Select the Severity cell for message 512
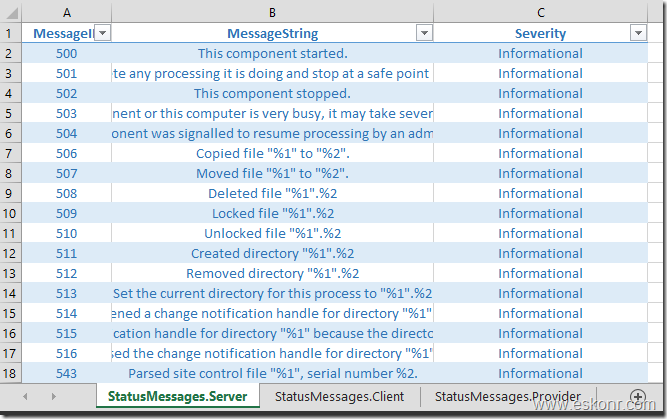The image size is (667, 419). coord(540,274)
